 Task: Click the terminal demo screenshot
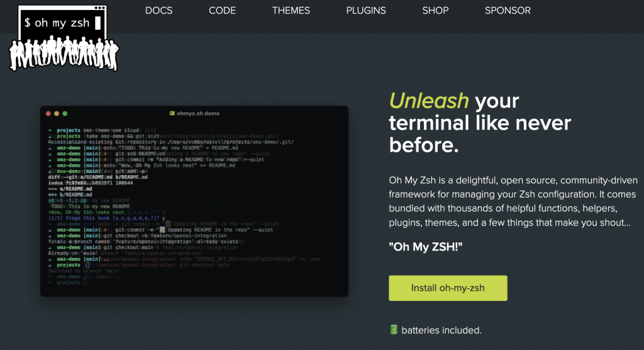tap(194, 201)
